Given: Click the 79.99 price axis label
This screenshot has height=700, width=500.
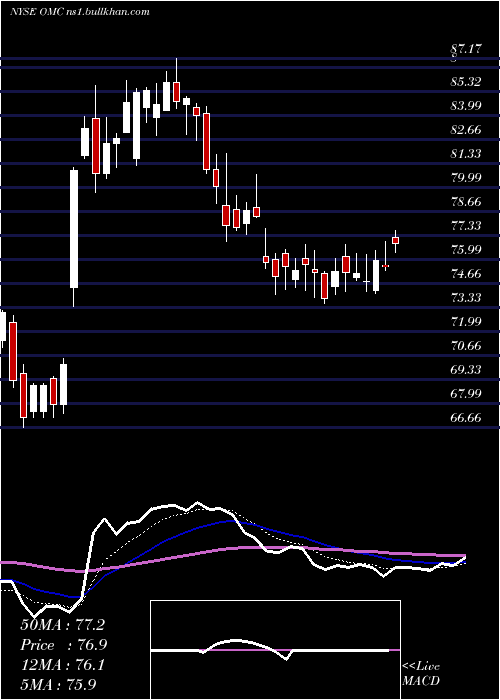Looking at the screenshot, I should [x=466, y=178].
